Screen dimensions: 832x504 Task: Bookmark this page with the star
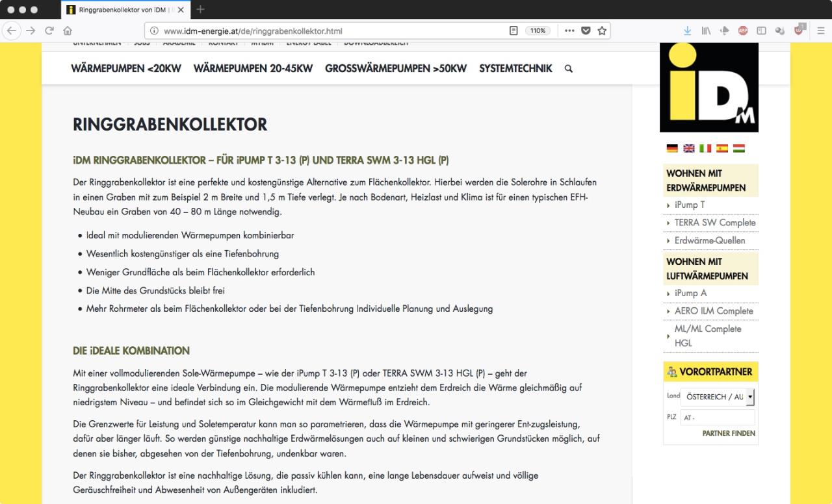tap(602, 31)
